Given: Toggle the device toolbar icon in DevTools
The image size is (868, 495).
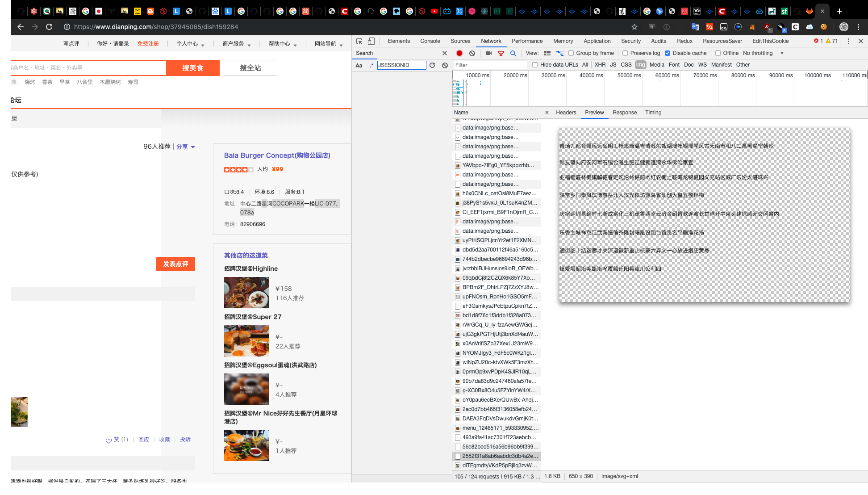Looking at the screenshot, I should tap(371, 41).
